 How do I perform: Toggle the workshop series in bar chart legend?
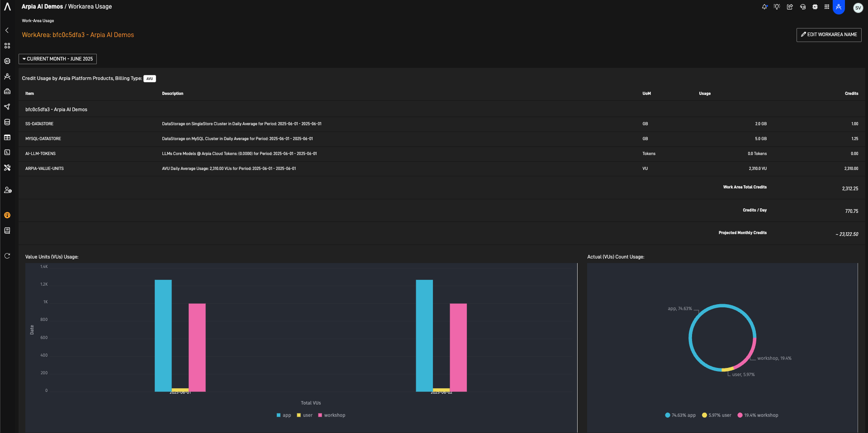332,415
